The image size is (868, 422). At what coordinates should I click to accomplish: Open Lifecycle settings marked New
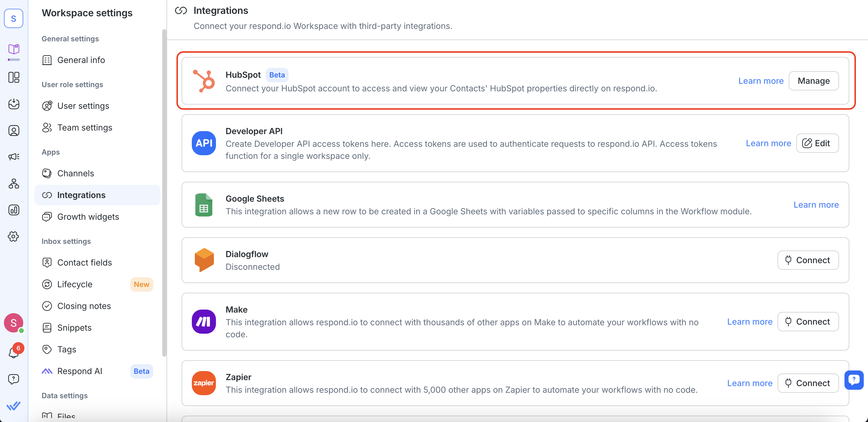coord(74,284)
